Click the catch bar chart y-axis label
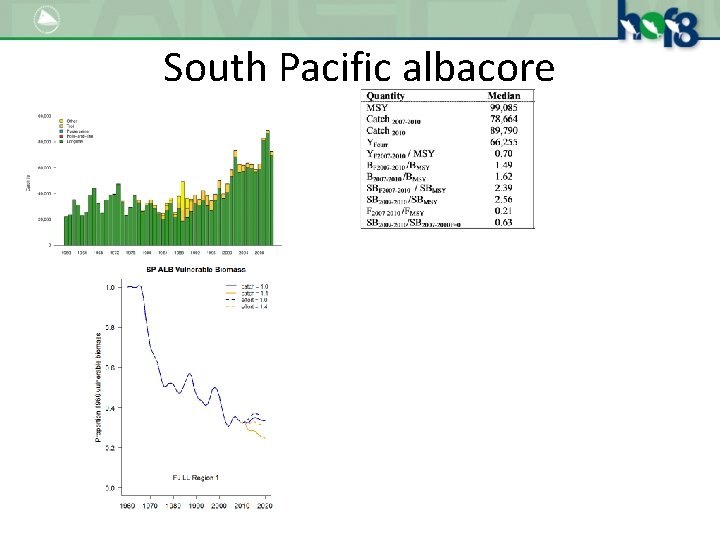Screen dimensions: 720x540 tap(28, 183)
